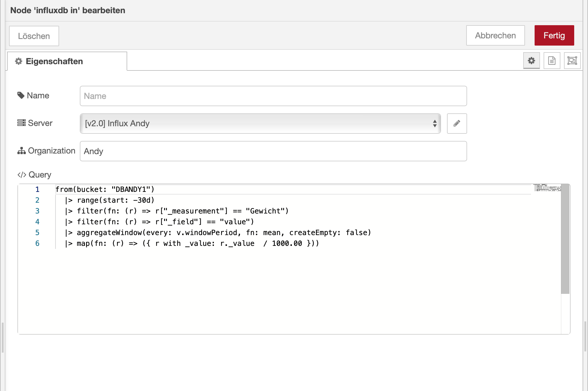Open node description document icon
The height and width of the screenshot is (391, 588).
coord(552,61)
